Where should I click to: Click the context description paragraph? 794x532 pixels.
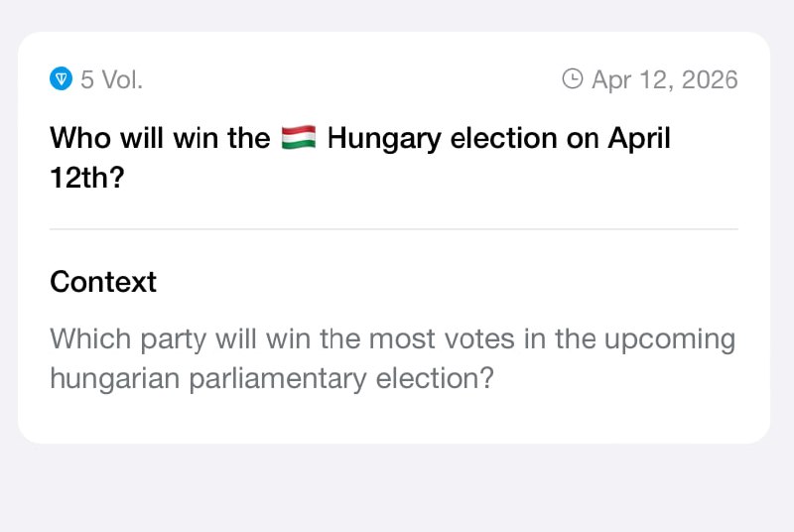pos(393,358)
